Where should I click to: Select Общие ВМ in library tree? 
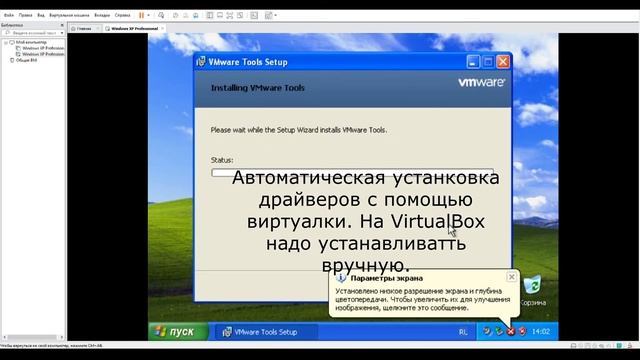coord(24,60)
